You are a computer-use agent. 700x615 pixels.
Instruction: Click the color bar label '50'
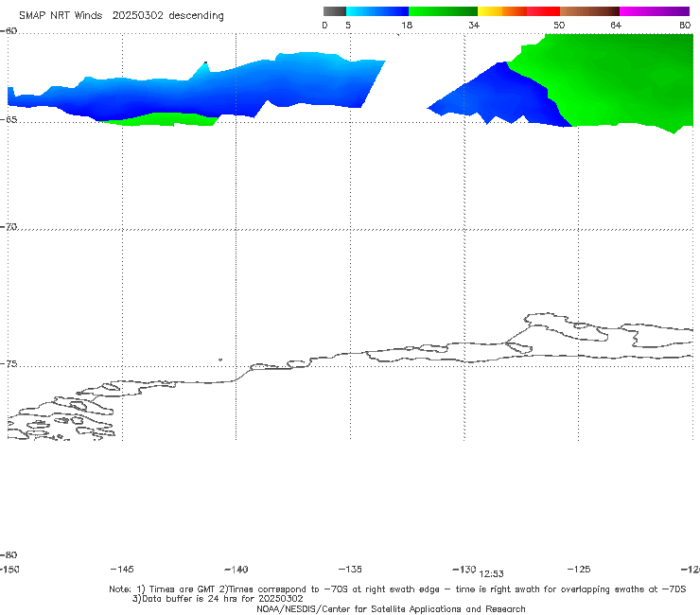tap(559, 26)
